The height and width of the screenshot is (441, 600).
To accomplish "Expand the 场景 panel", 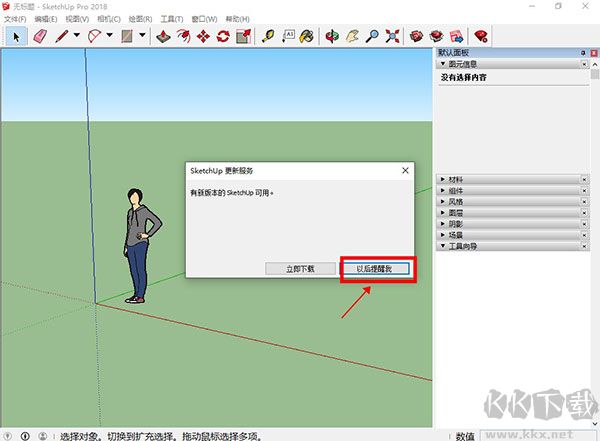I will [443, 235].
